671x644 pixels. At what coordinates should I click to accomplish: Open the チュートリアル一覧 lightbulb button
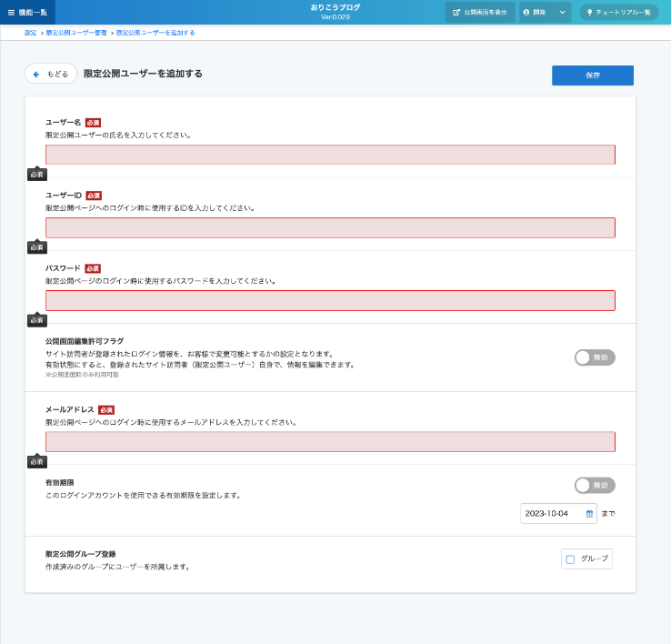pos(619,13)
